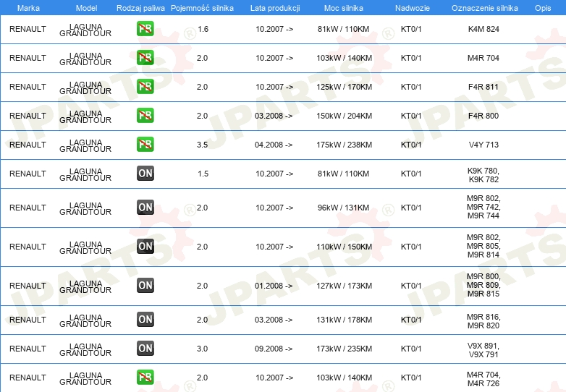Click KT0/1 body code in the F4R 811 row
566x392 pixels.
pos(411,87)
